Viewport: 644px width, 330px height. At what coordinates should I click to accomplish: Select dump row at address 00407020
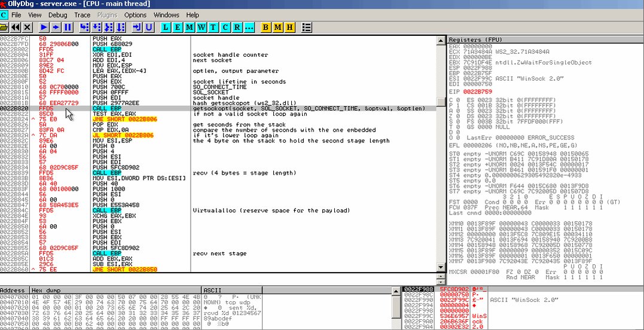(x=132, y=307)
